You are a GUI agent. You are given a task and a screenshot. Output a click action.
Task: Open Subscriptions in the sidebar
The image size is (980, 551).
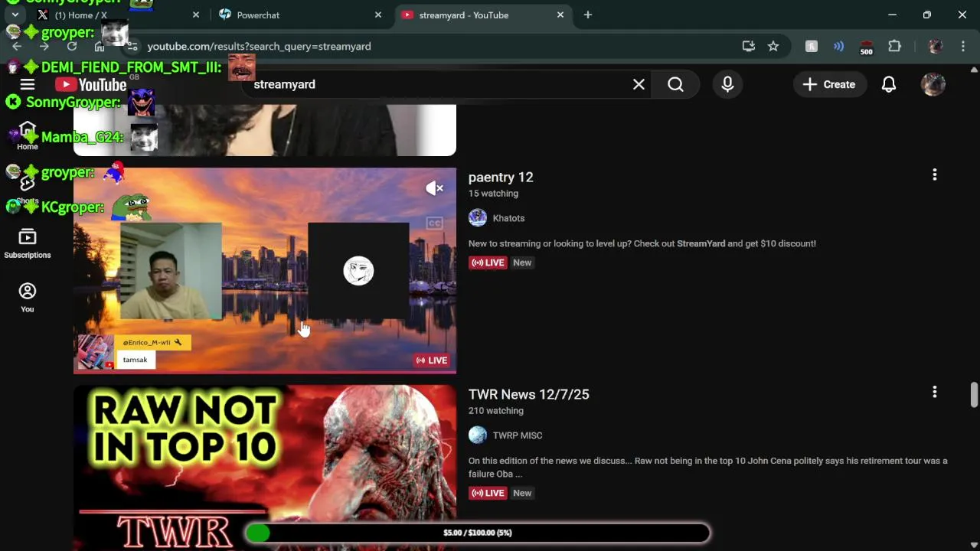(28, 244)
